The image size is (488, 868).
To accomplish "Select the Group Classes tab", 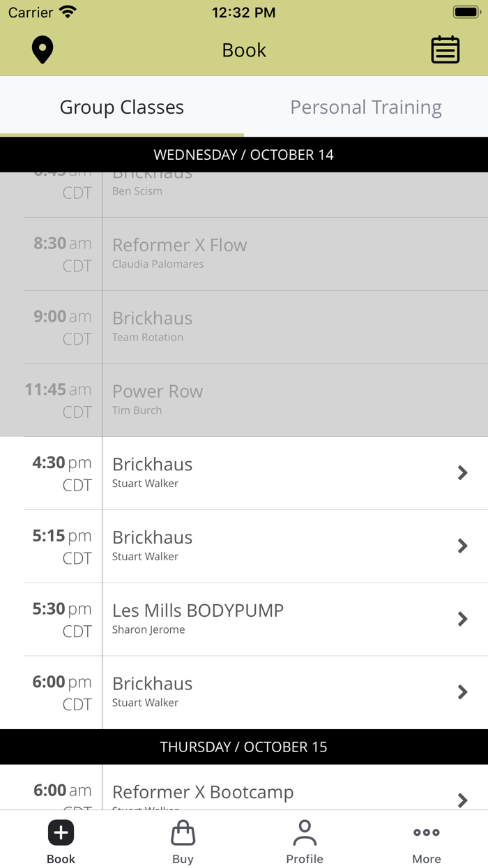I will pyautogui.click(x=122, y=107).
